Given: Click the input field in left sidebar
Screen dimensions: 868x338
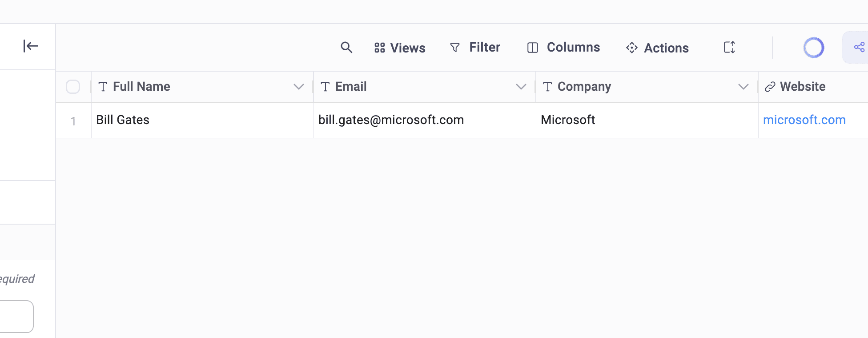Looking at the screenshot, I should pos(16,317).
